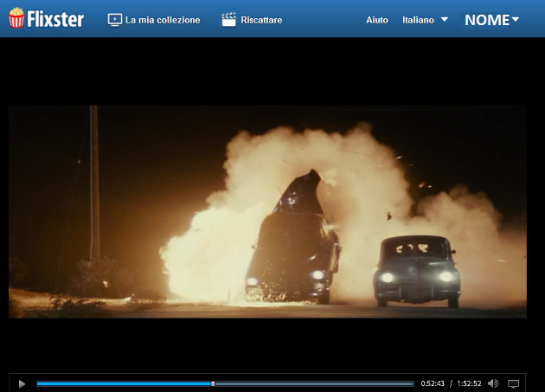Play the movie with the play button
The height and width of the screenshot is (392, 545).
coord(22,383)
